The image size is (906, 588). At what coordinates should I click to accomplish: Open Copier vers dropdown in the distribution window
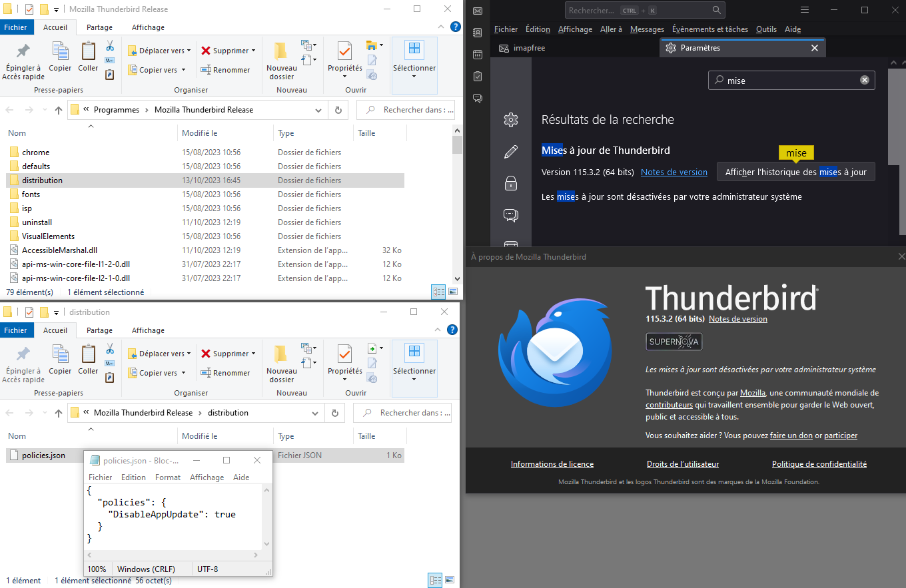[x=156, y=373]
